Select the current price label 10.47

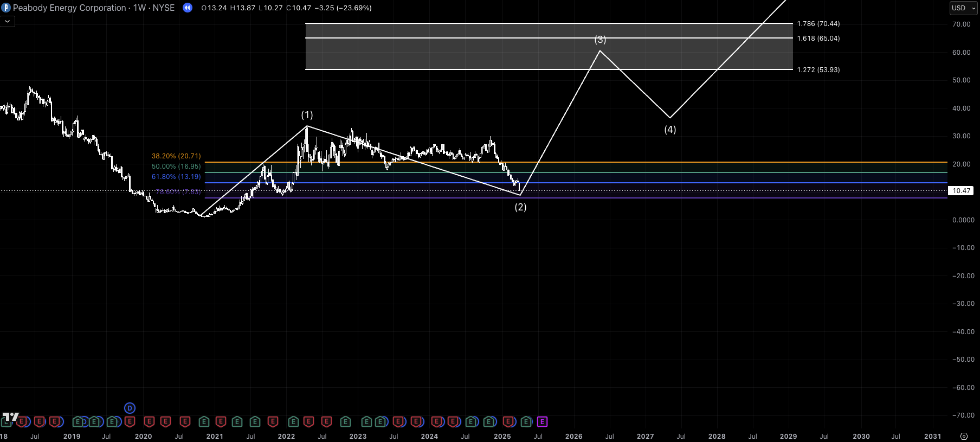(961, 191)
